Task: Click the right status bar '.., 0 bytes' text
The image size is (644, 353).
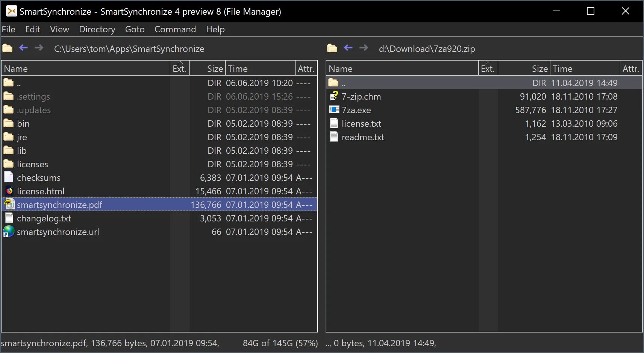Action: (x=345, y=343)
